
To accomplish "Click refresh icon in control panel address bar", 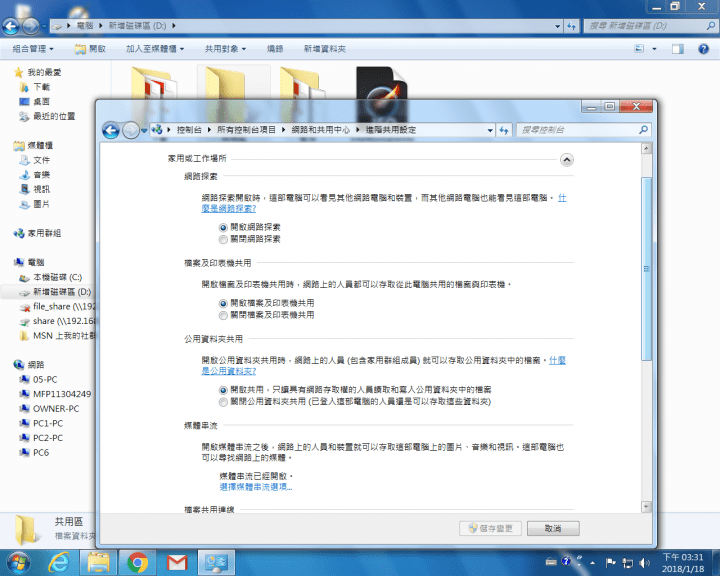I will (504, 130).
